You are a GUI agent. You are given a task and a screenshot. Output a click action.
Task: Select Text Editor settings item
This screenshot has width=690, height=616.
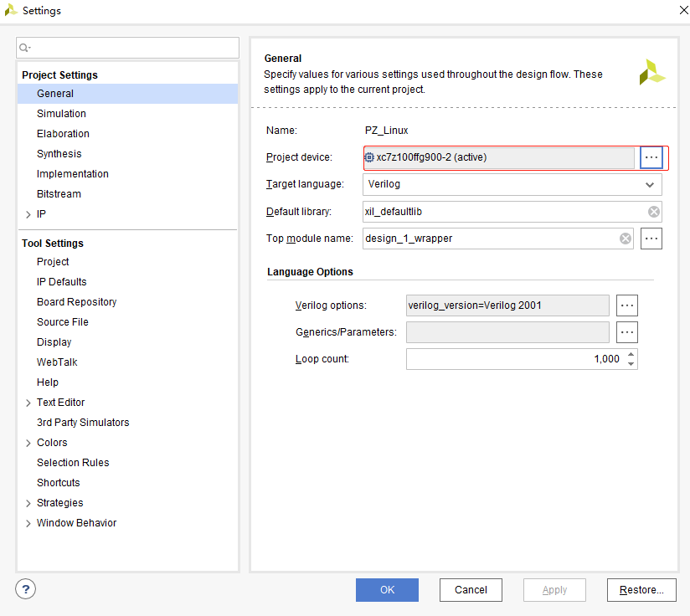(x=61, y=403)
